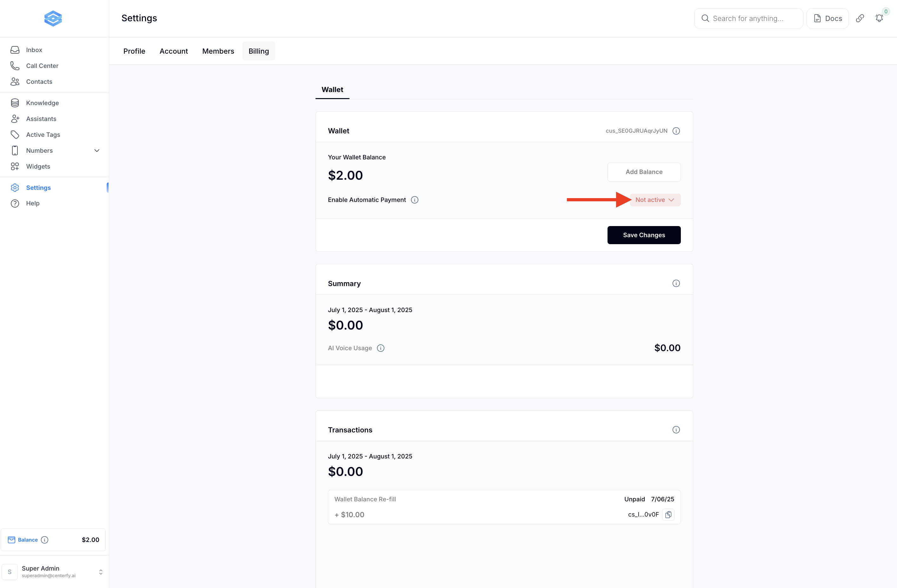
Task: Click the Transactions section info icon
Action: [676, 430]
